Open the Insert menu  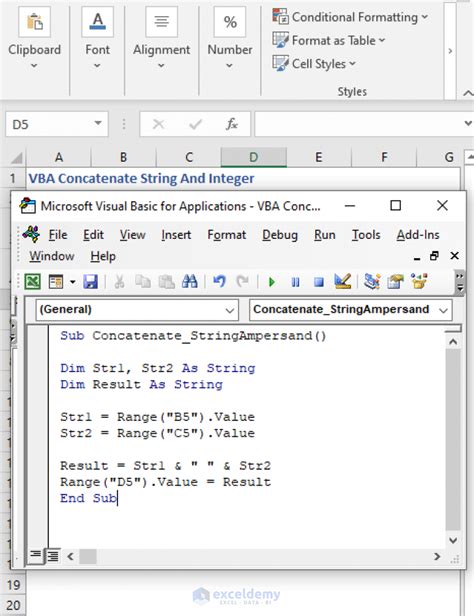pyautogui.click(x=176, y=235)
